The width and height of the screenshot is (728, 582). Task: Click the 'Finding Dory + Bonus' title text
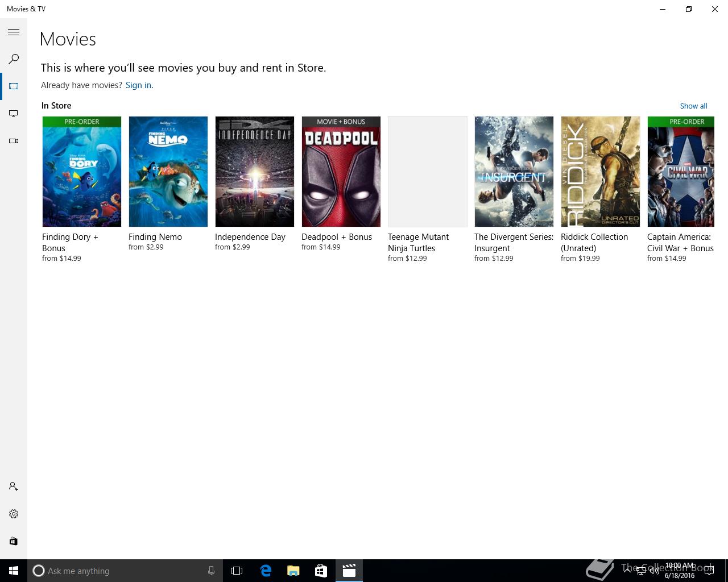click(x=70, y=243)
